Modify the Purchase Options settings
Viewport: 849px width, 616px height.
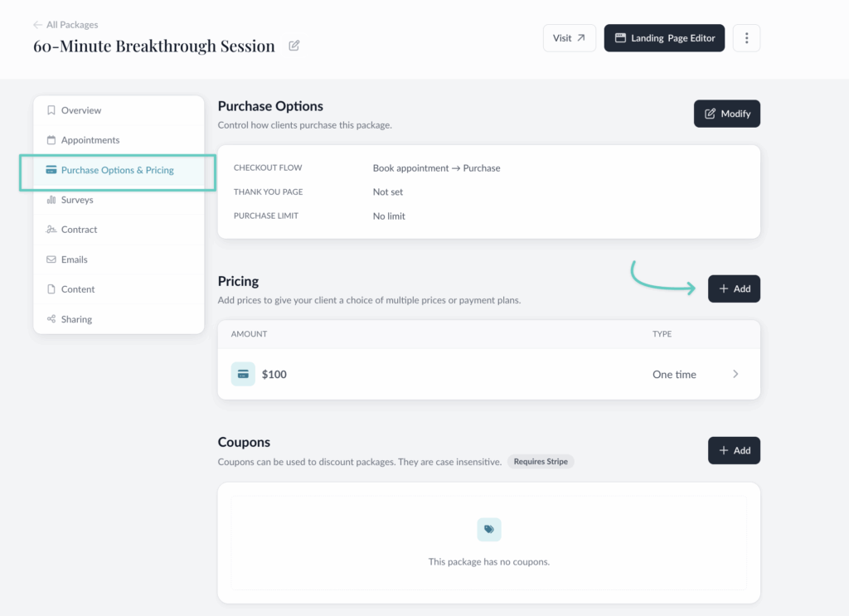pyautogui.click(x=726, y=114)
